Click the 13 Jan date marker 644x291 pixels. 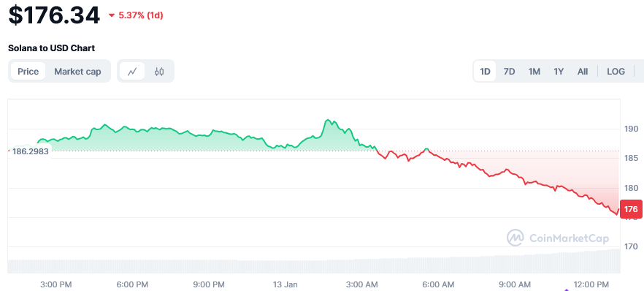click(285, 284)
